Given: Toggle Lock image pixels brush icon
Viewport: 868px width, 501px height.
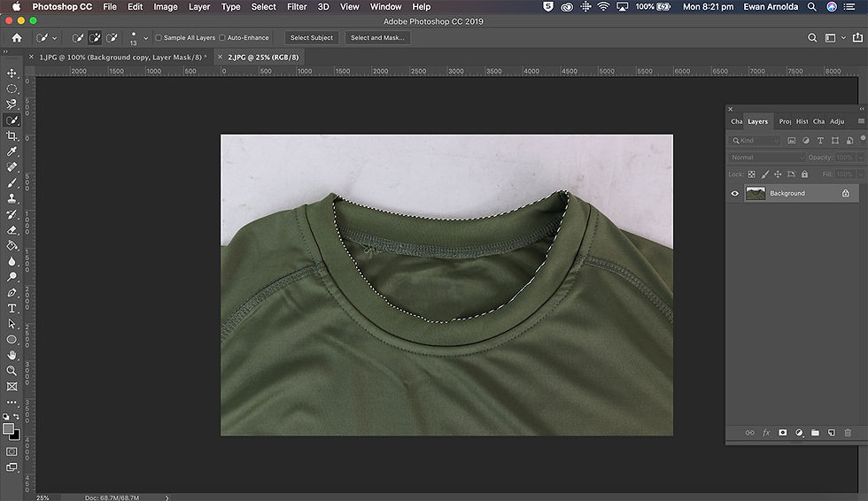Looking at the screenshot, I should 764,174.
